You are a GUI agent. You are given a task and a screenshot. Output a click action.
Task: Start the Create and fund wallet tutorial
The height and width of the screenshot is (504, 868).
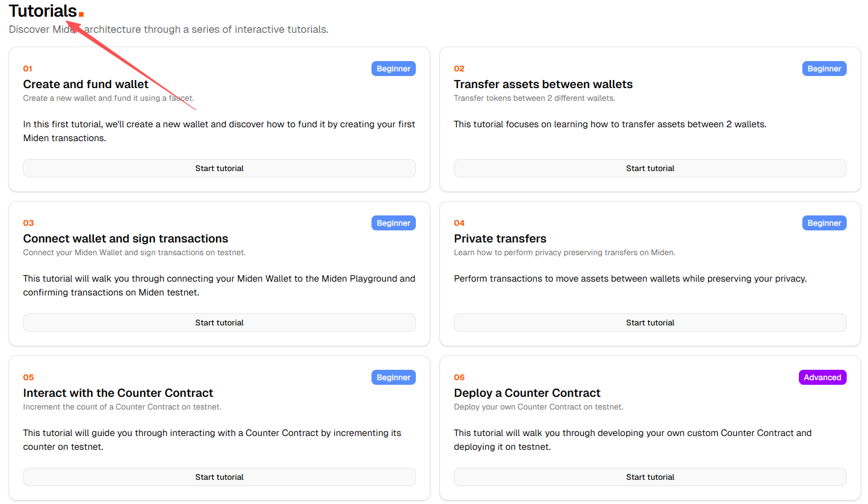click(219, 168)
